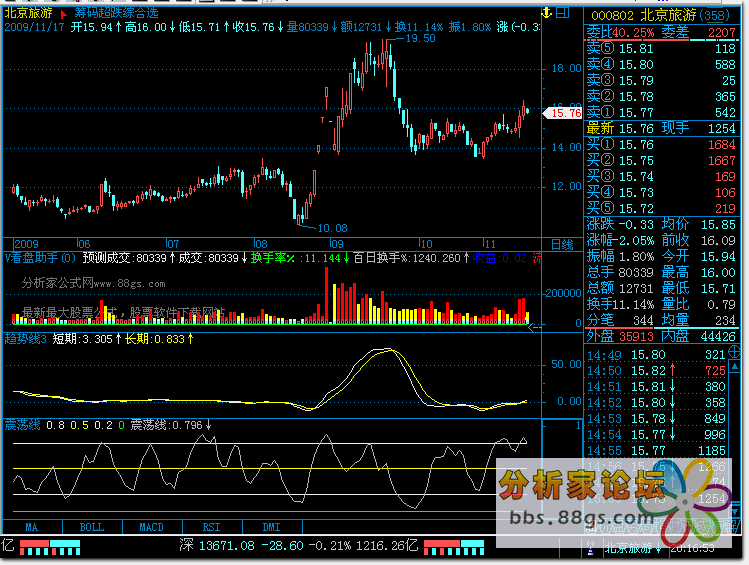Switch to the BOLL indicator tab
The width and height of the screenshot is (749, 565).
coord(92,527)
